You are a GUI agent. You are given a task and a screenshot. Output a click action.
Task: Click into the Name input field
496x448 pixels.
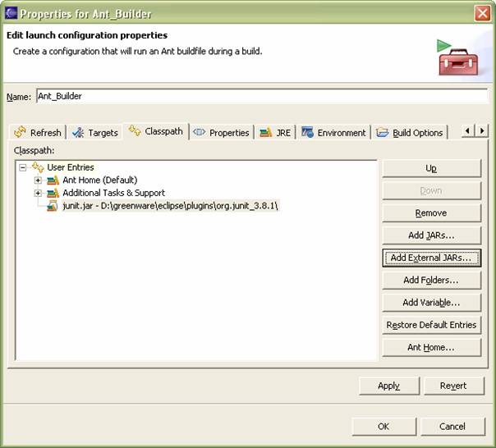[262, 96]
